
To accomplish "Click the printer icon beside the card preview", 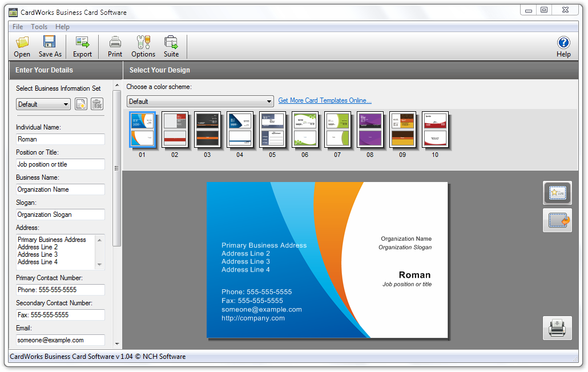I will click(x=557, y=328).
